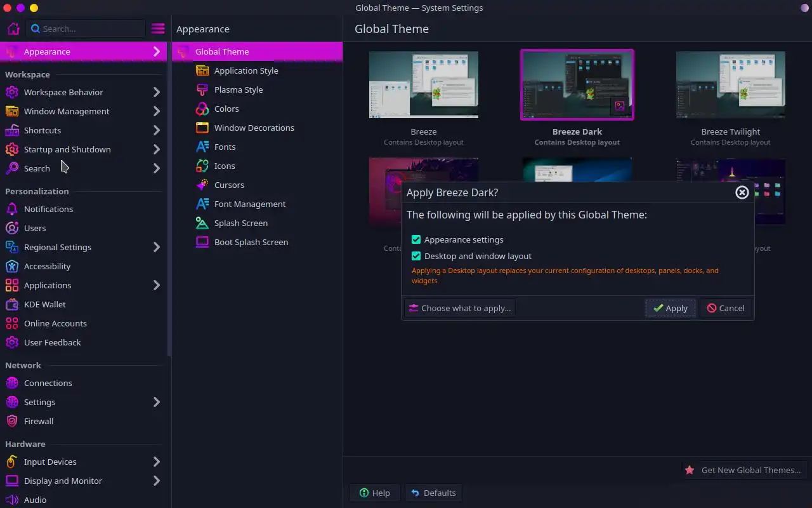
Task: Expand Regional Settings chevron
Action: pos(157,247)
